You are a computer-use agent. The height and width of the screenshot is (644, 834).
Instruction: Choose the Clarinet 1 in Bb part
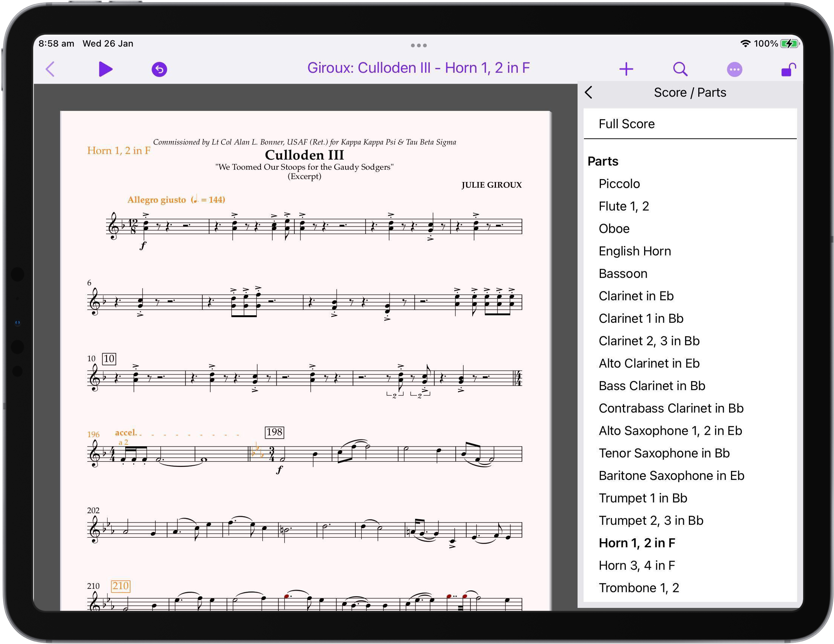click(x=690, y=319)
